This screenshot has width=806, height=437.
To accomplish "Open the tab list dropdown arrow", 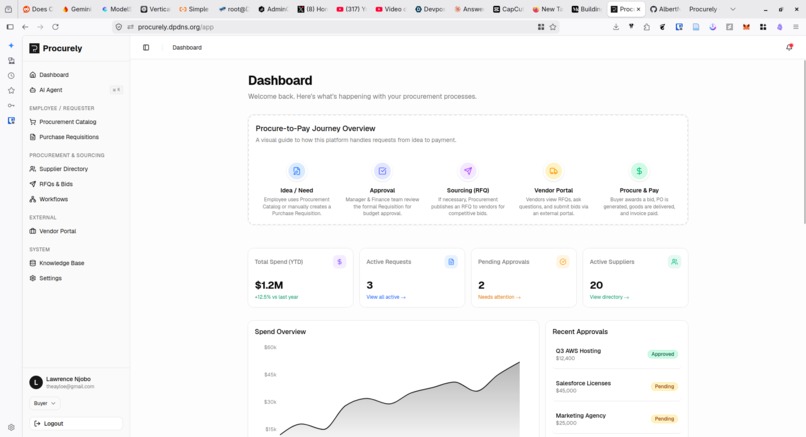I will [733, 9].
